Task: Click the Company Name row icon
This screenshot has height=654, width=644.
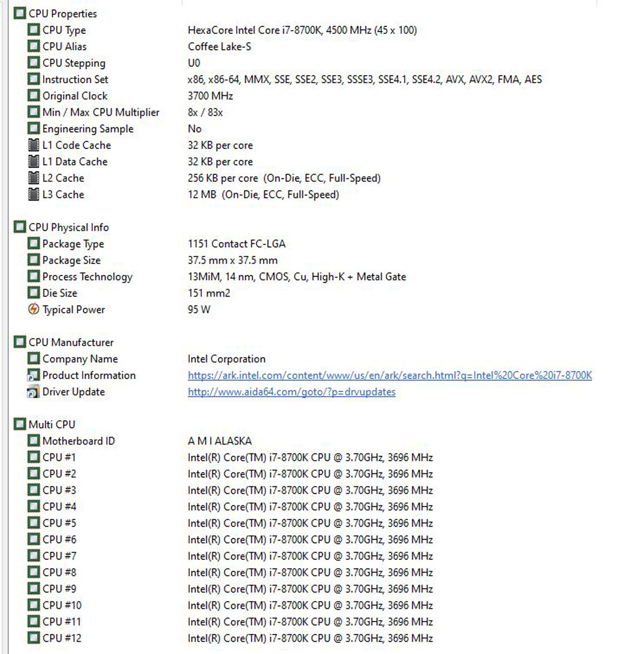Action: (34, 359)
